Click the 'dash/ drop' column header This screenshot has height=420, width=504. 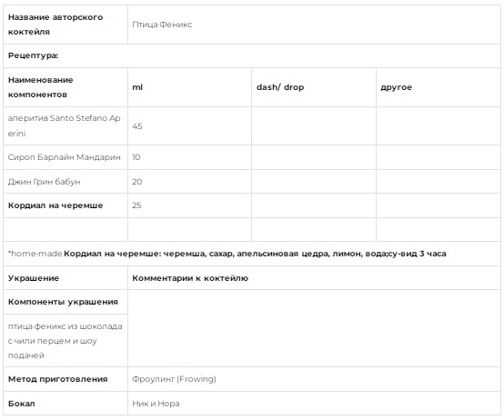(280, 87)
